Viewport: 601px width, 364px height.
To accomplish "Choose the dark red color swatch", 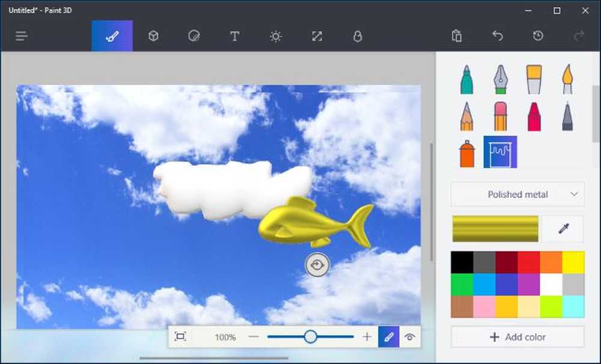I will pyautogui.click(x=506, y=262).
